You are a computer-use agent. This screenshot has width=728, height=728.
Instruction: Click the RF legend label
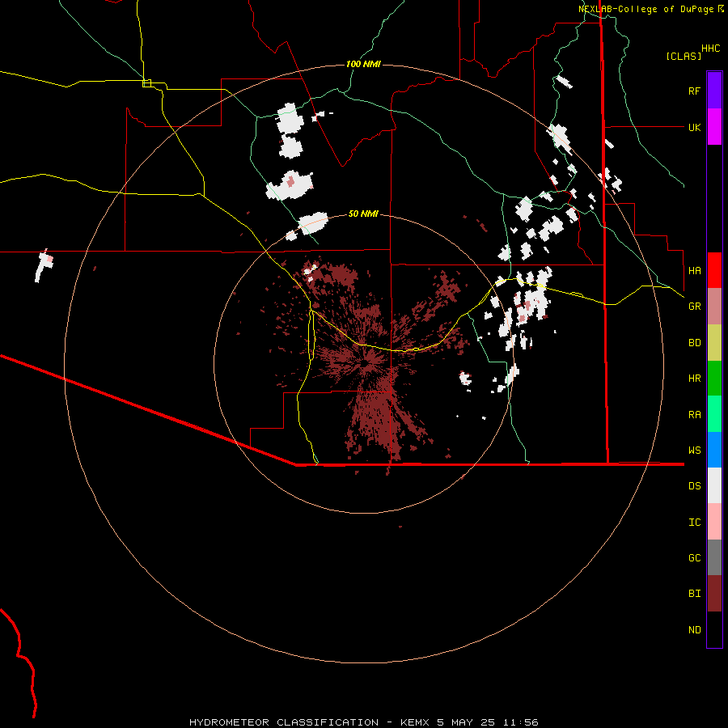point(694,91)
